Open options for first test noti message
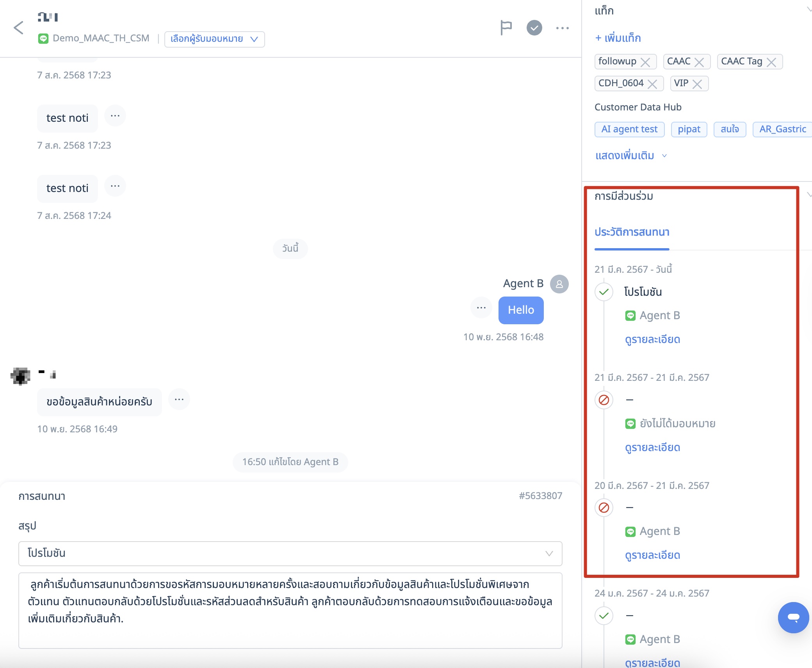 pos(115,116)
